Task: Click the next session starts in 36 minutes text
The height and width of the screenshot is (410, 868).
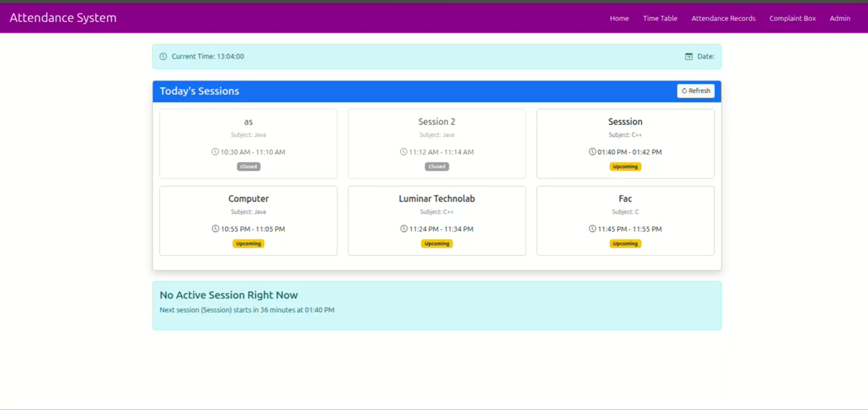Action: coord(247,310)
